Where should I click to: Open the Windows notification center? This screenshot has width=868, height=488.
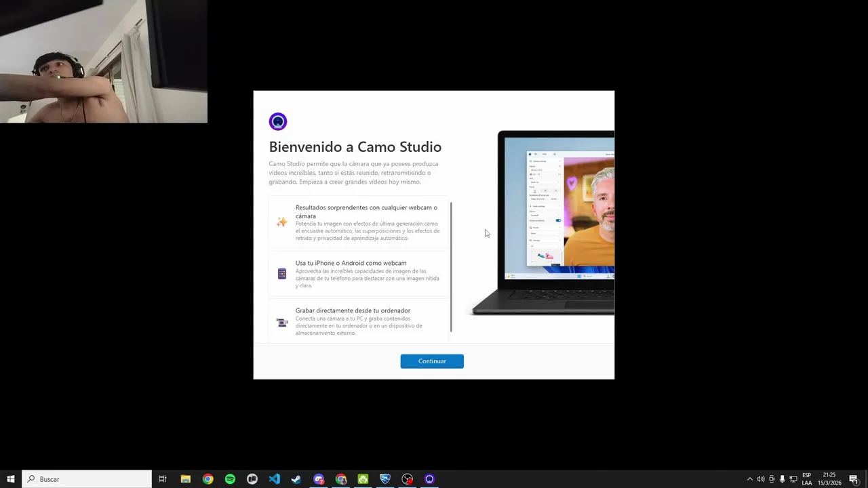(x=854, y=479)
